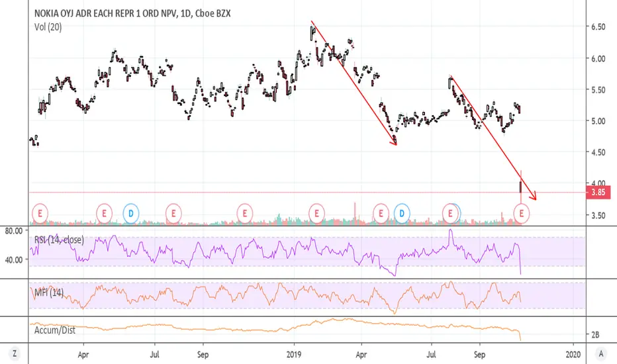Click the red 3.85 current price label
Viewport: 617px width, 364px height.
pyautogui.click(x=598, y=193)
